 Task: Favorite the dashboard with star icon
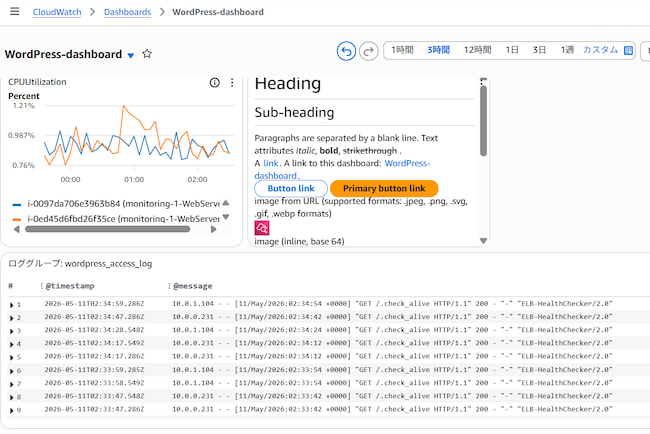point(147,54)
